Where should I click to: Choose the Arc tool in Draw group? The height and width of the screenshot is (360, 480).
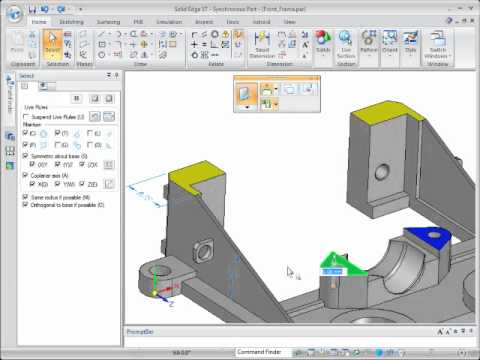[118, 34]
